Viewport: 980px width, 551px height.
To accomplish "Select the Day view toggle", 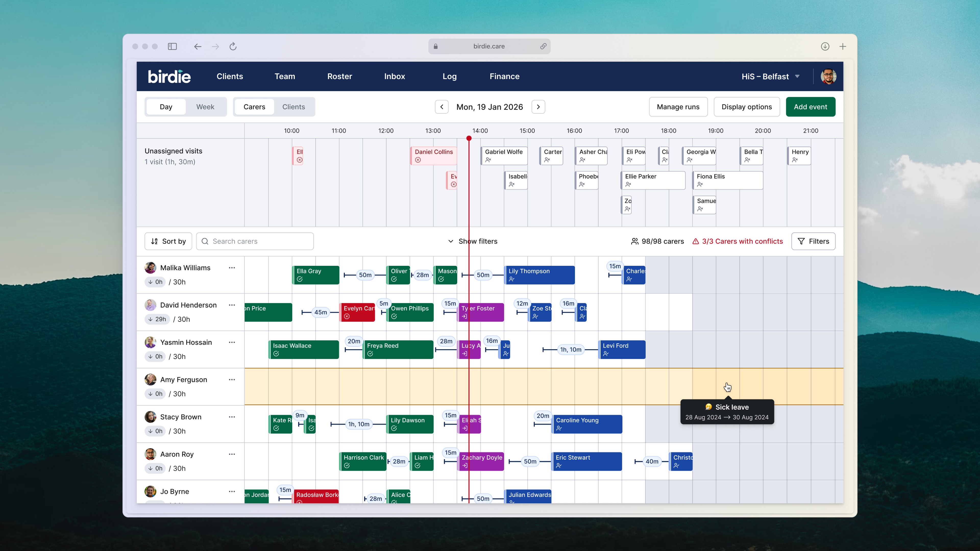I will 166,107.
